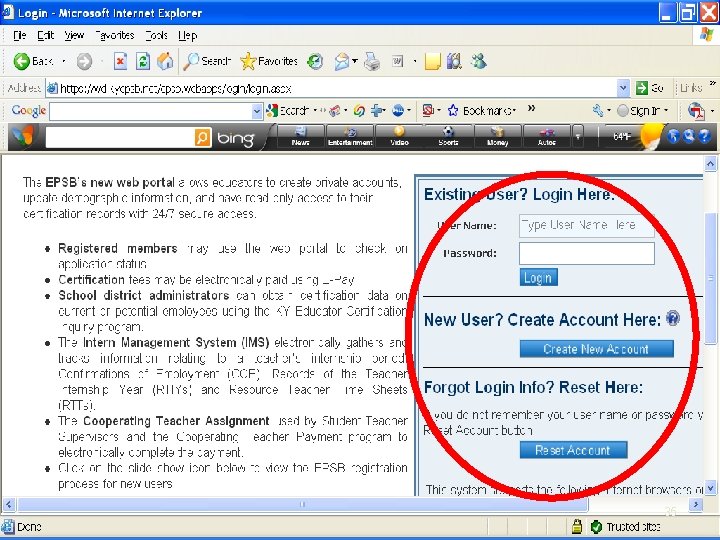This screenshot has width=720, height=540.
Task: Click the MSN butterfly logo
Action: (23, 136)
